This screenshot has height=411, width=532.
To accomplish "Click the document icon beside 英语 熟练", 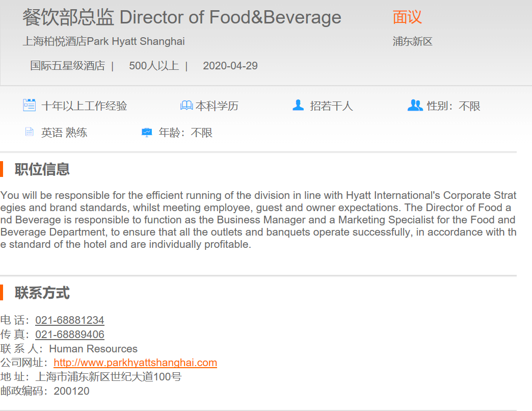I will [x=29, y=133].
